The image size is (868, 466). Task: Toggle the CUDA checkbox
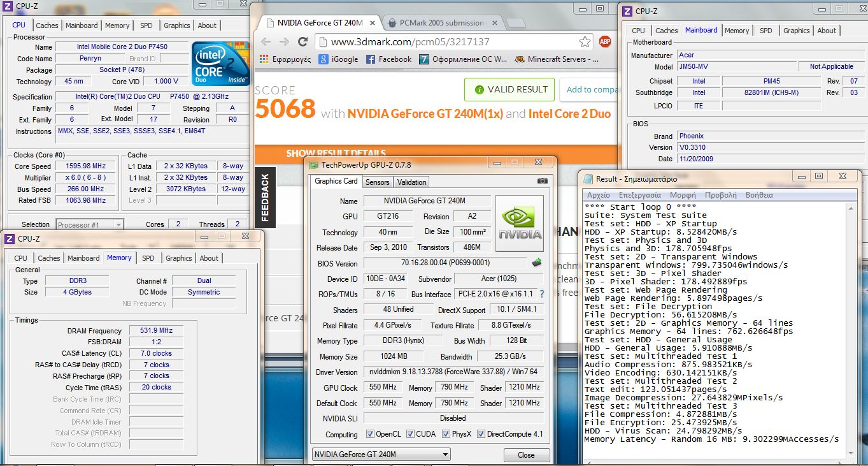[x=411, y=434]
